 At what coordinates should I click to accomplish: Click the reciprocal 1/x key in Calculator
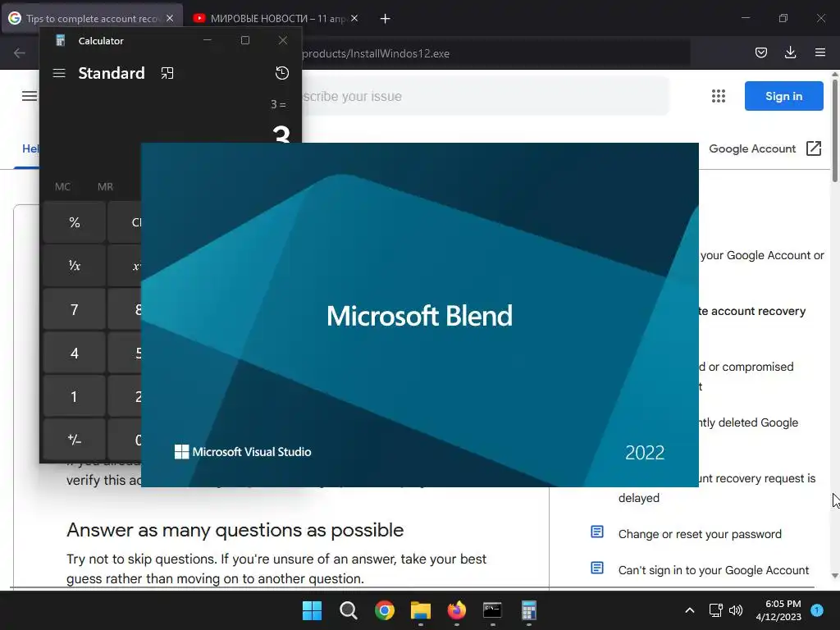point(75,266)
